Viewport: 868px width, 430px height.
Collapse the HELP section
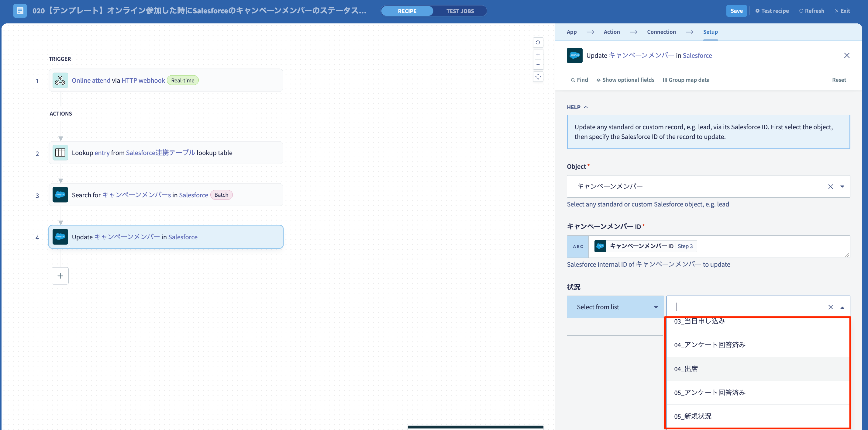click(577, 107)
